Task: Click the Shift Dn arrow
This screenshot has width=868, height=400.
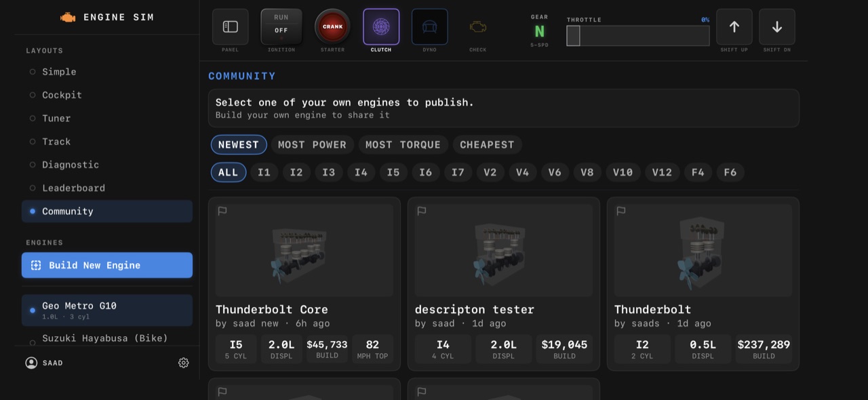Action: 777,26
